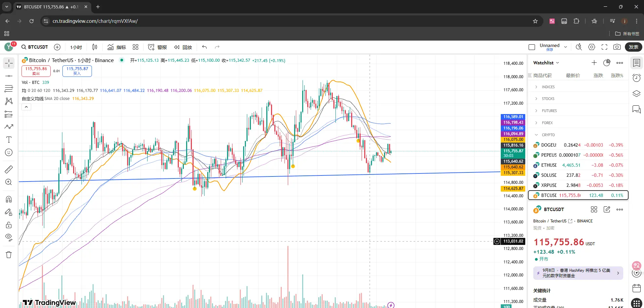The width and height of the screenshot is (644, 308).
Task: Select the trend line drawing tool
Action: point(9,76)
